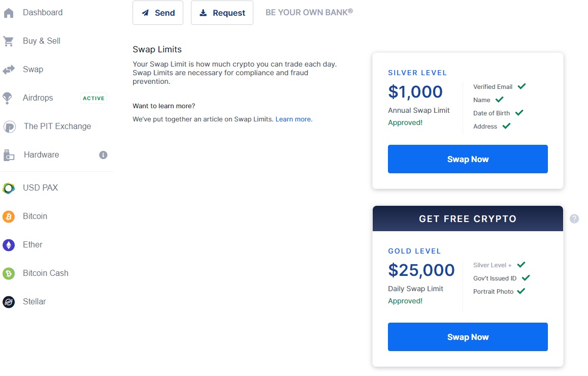
Task: Click The PIT Exchange logo icon
Action: pyautogui.click(x=9, y=127)
